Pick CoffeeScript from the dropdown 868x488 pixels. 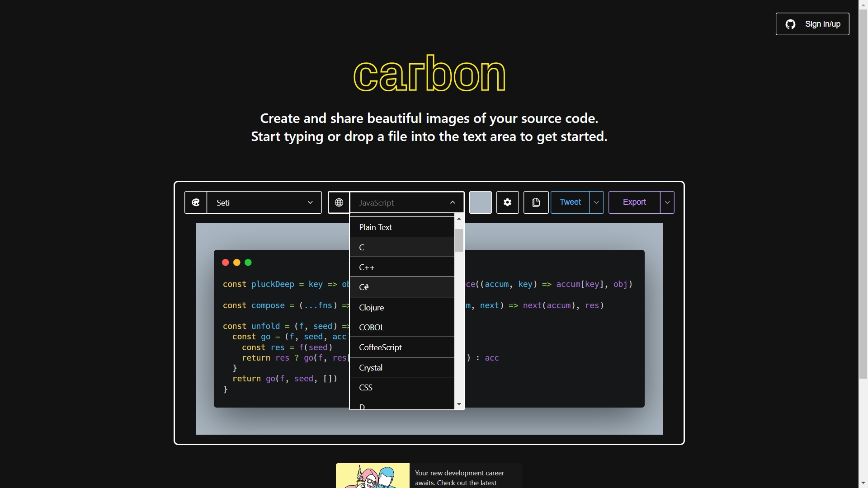point(402,347)
